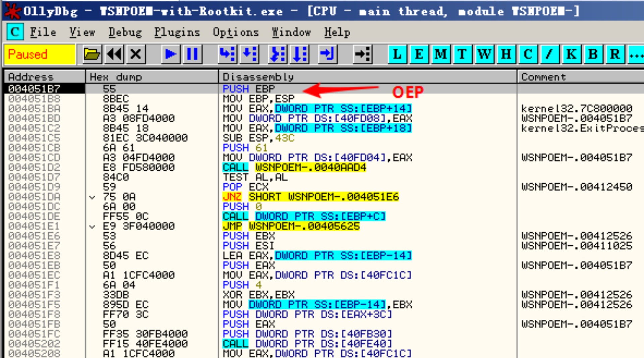Screen dimensions: 644x358
Task: Select address 004051D2 in address column
Action: pos(34,167)
